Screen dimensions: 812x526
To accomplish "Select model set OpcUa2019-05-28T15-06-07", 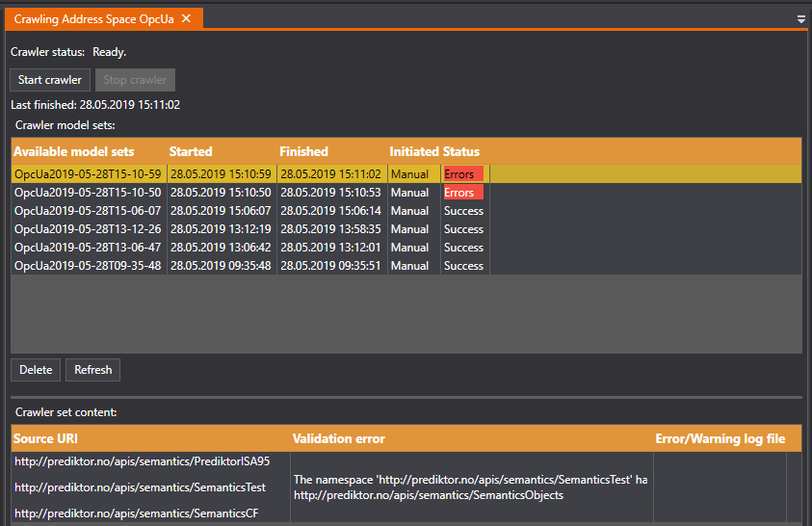I will (x=88, y=211).
